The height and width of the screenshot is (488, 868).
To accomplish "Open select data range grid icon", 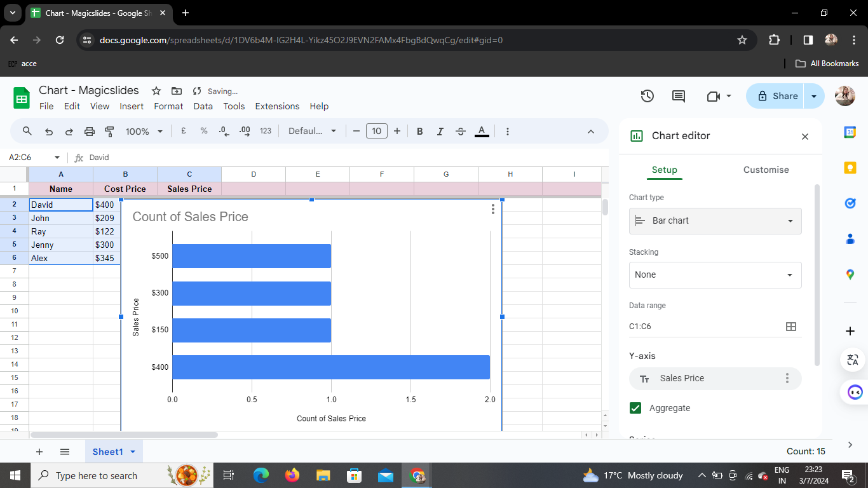I will tap(791, 327).
